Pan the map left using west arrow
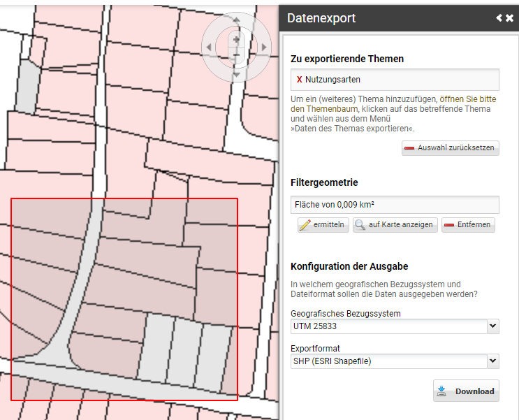The image size is (519, 420). (x=209, y=48)
